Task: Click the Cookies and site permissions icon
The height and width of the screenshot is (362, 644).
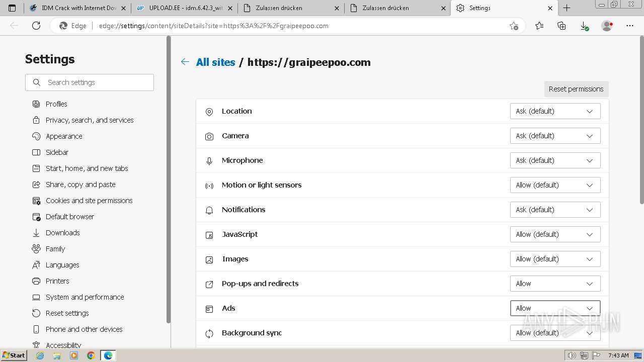Action: (36, 201)
